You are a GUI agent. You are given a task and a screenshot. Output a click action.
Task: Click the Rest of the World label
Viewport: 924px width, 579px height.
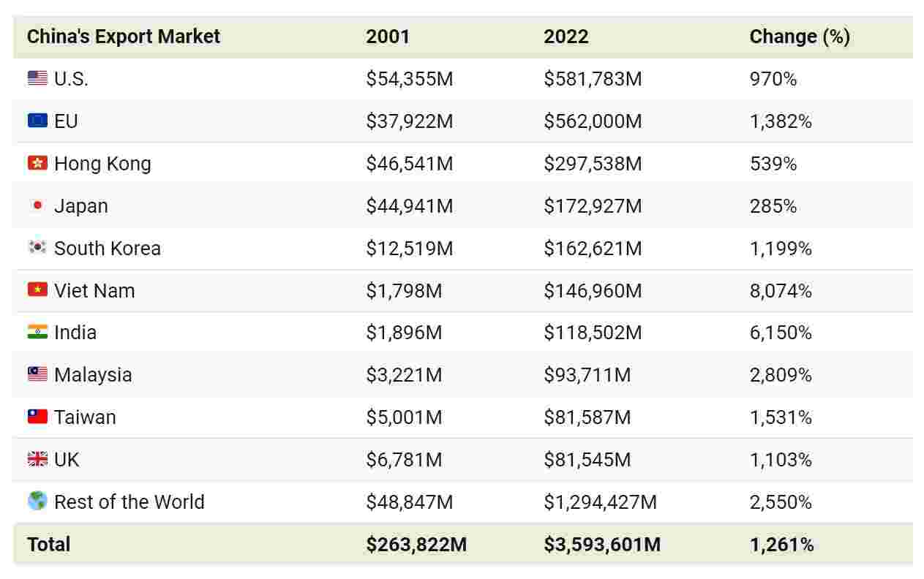point(129,502)
